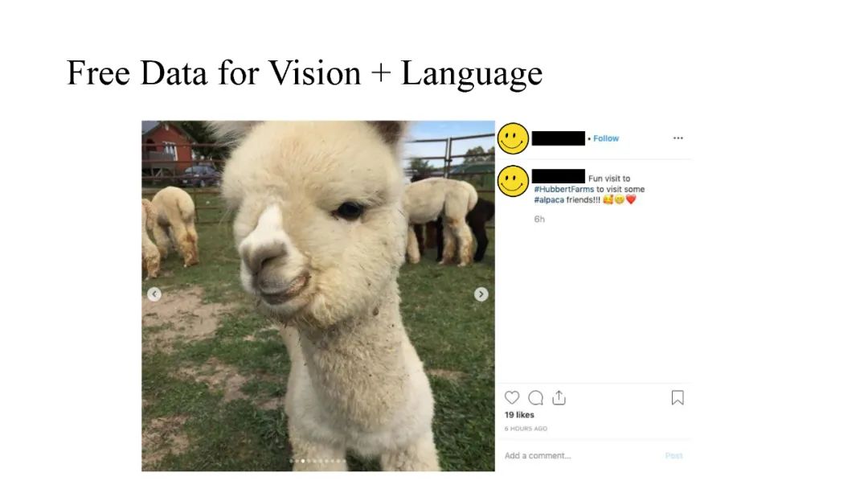Open the #alpaca hashtag

click(549, 200)
